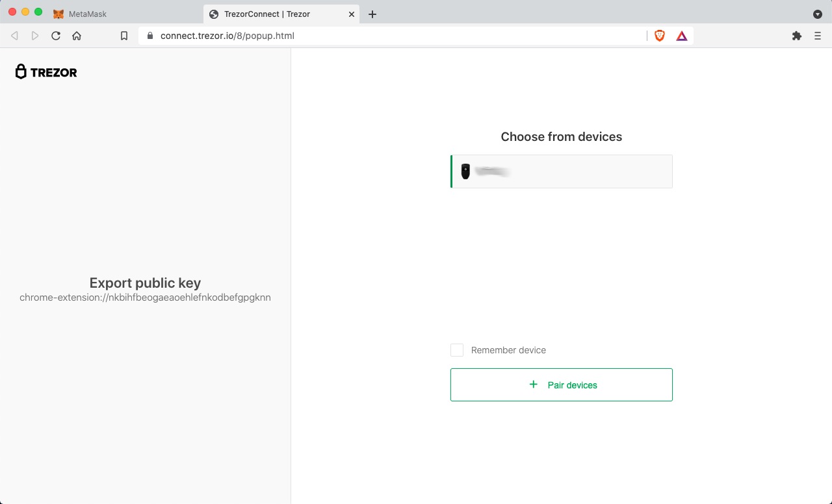Open the browser main menu
832x504 pixels.
pyautogui.click(x=818, y=36)
